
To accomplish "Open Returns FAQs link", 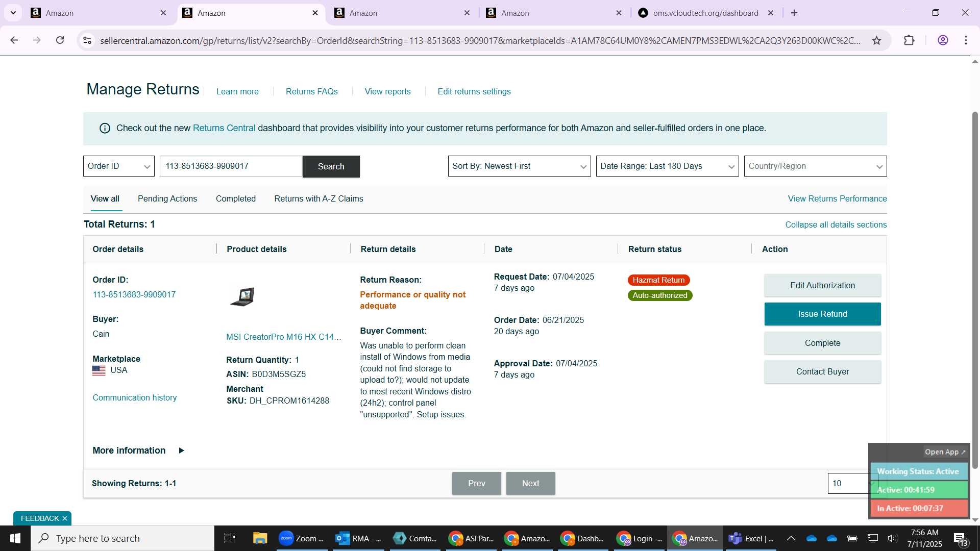I will [x=311, y=92].
